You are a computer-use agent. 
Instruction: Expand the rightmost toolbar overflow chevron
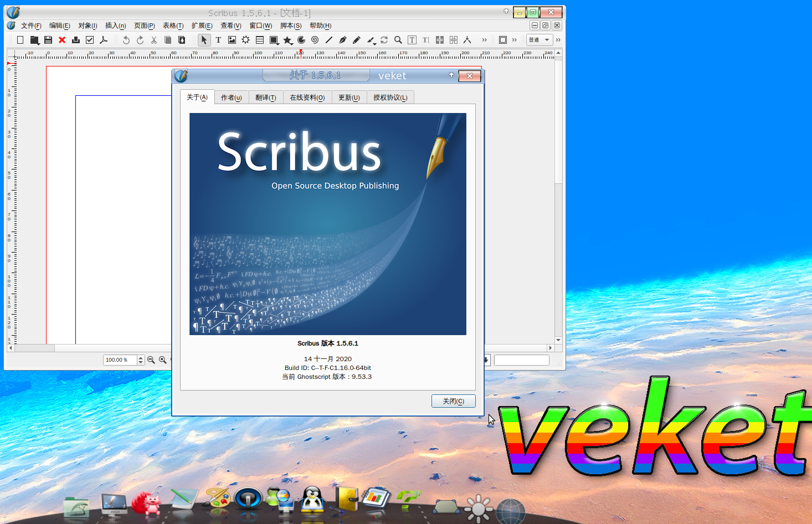(x=558, y=40)
